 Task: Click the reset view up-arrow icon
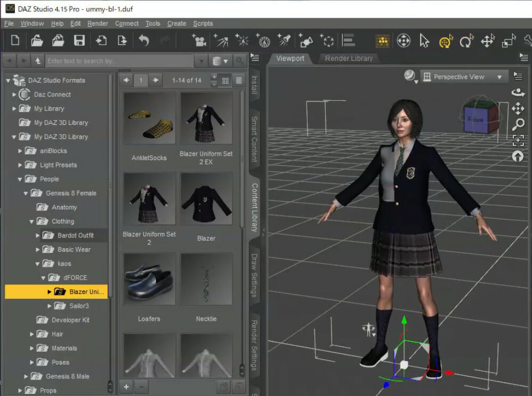[x=518, y=156]
